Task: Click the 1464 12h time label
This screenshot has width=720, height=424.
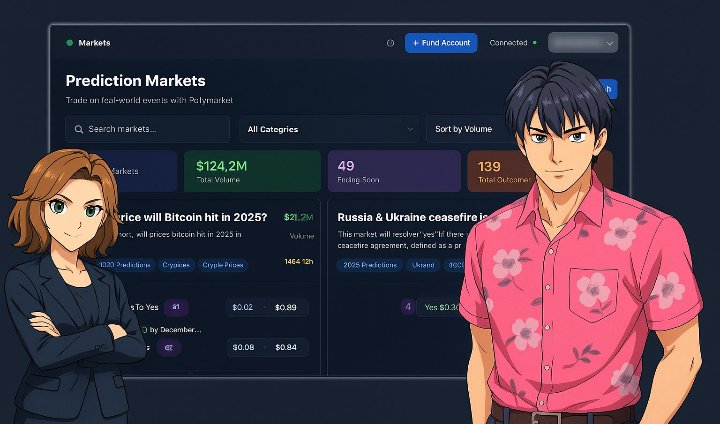Action: click(x=298, y=261)
